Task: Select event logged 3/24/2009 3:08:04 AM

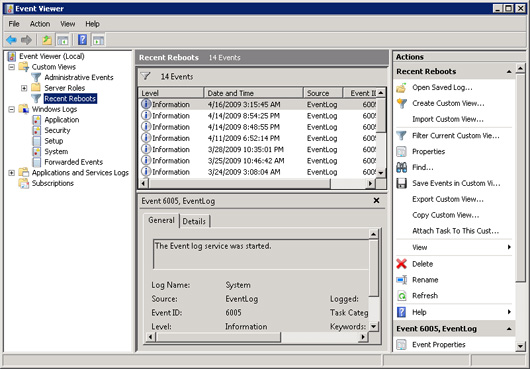Action: (258, 172)
